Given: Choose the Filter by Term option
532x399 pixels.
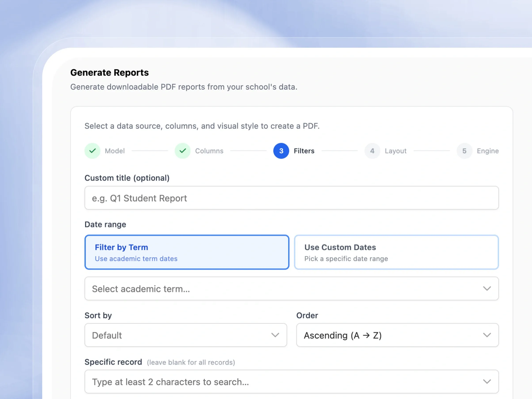Looking at the screenshot, I should click(187, 252).
